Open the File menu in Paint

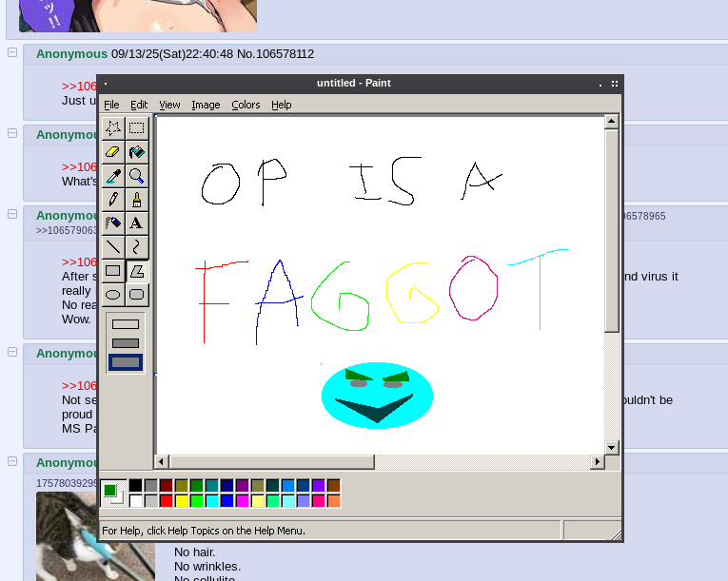tap(111, 105)
